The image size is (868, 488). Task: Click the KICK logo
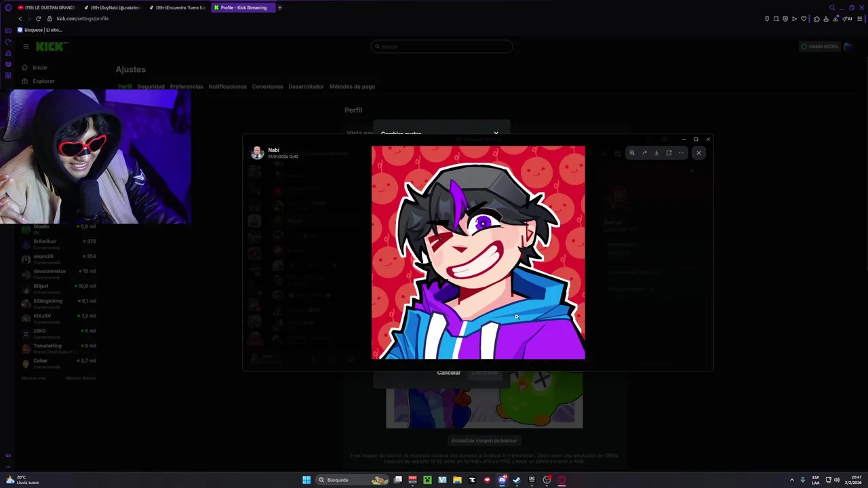tap(52, 47)
